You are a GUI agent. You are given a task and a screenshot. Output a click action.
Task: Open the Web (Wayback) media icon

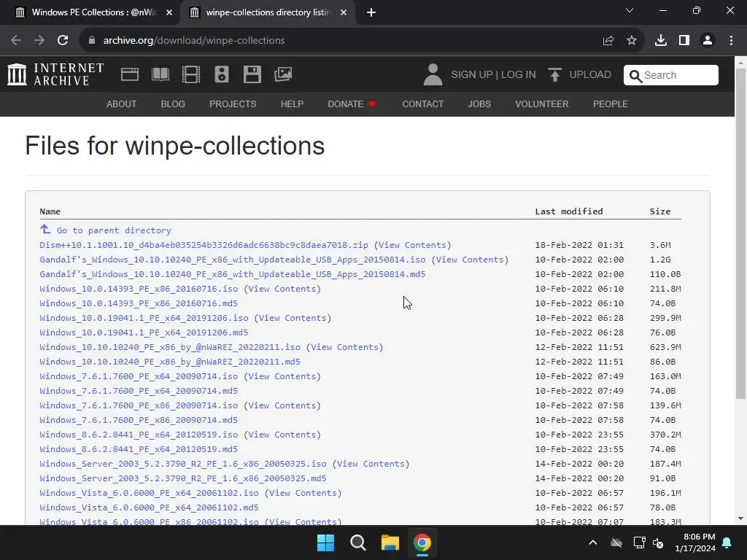(130, 75)
